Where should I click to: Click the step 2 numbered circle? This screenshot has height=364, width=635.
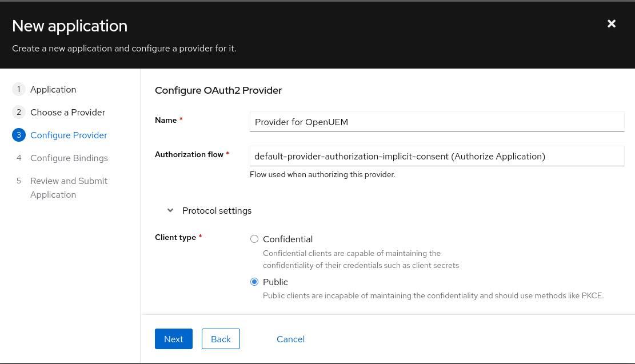(18, 112)
